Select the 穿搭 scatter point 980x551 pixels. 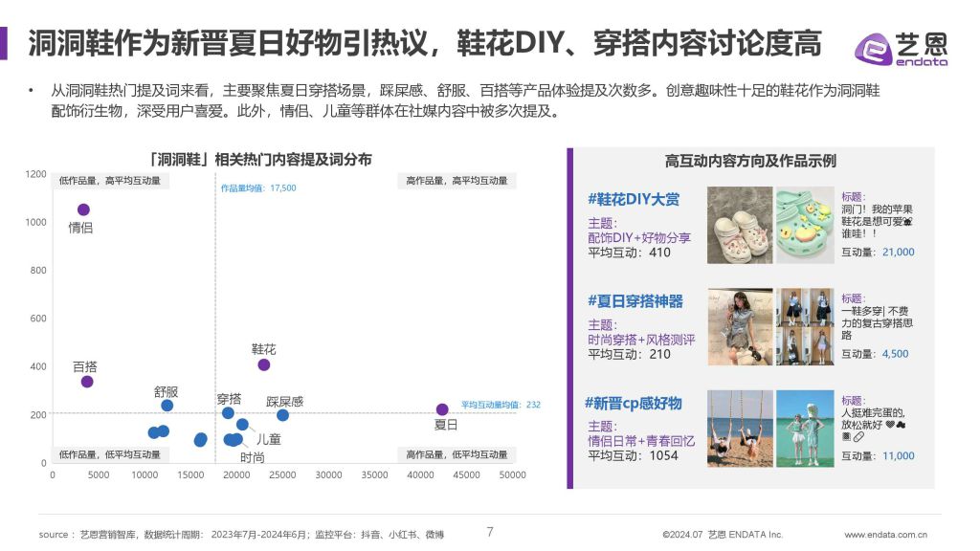[x=226, y=412]
